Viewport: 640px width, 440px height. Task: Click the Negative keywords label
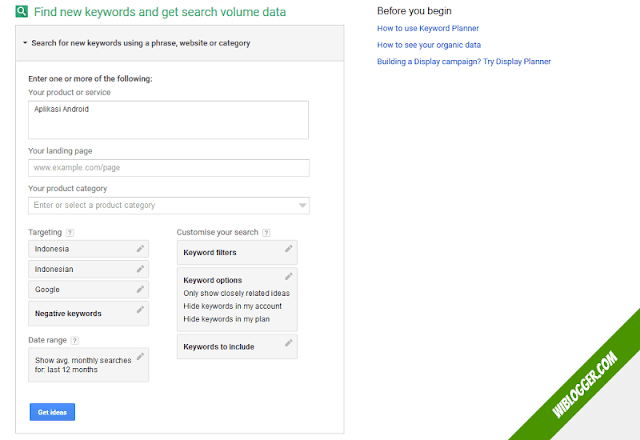click(x=68, y=313)
